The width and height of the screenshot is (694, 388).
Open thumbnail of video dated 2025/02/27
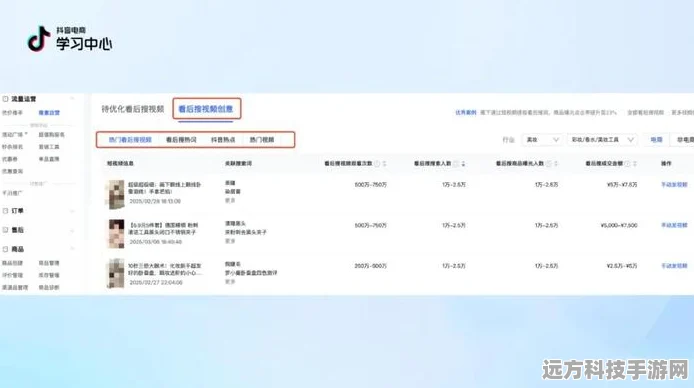click(116, 273)
